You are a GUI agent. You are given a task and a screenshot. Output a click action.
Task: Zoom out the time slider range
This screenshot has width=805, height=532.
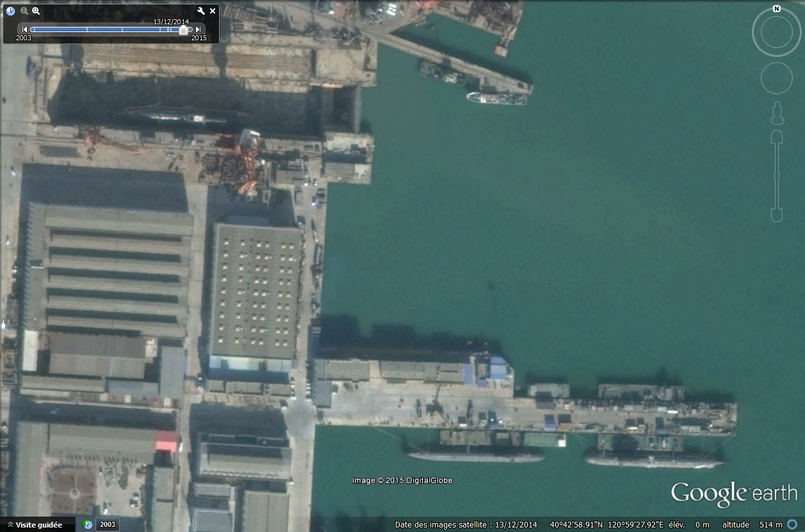tap(24, 11)
